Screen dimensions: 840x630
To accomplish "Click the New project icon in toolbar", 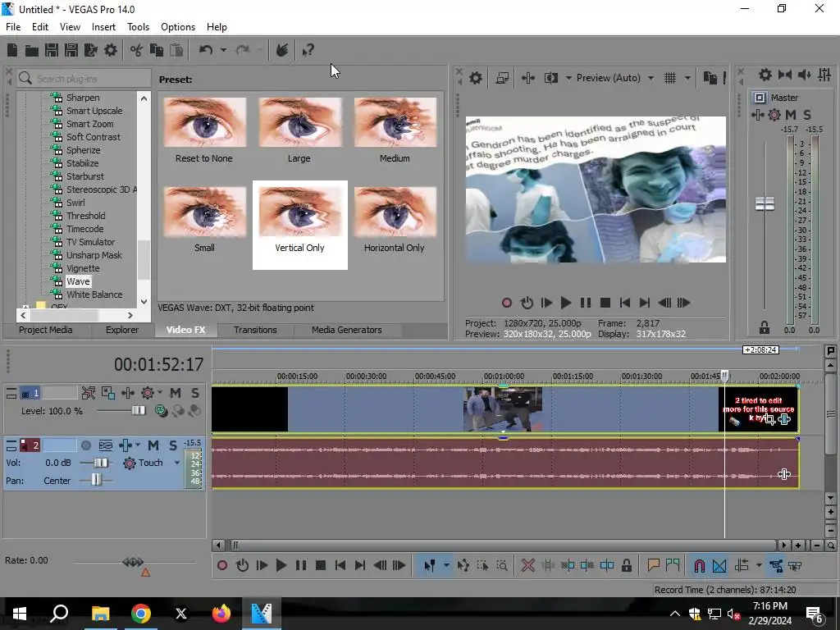I will click(12, 50).
